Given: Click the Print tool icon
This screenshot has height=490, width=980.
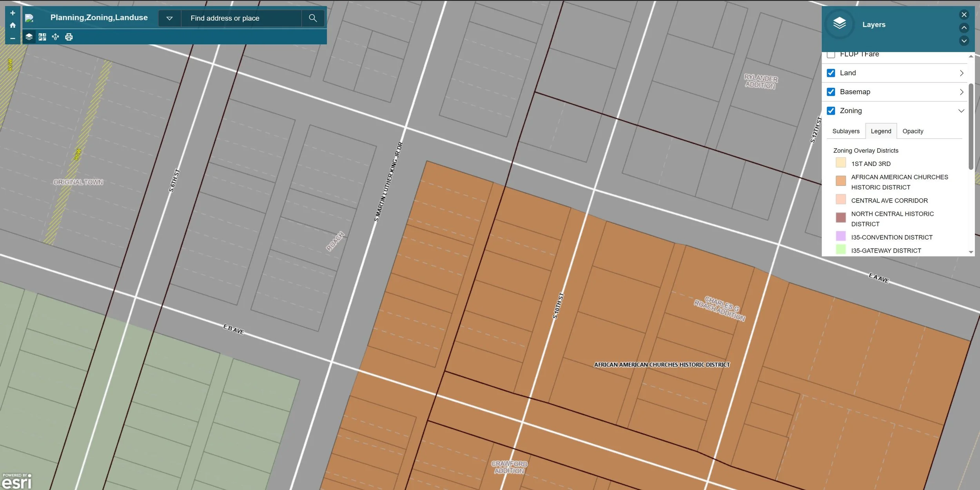Looking at the screenshot, I should point(69,36).
